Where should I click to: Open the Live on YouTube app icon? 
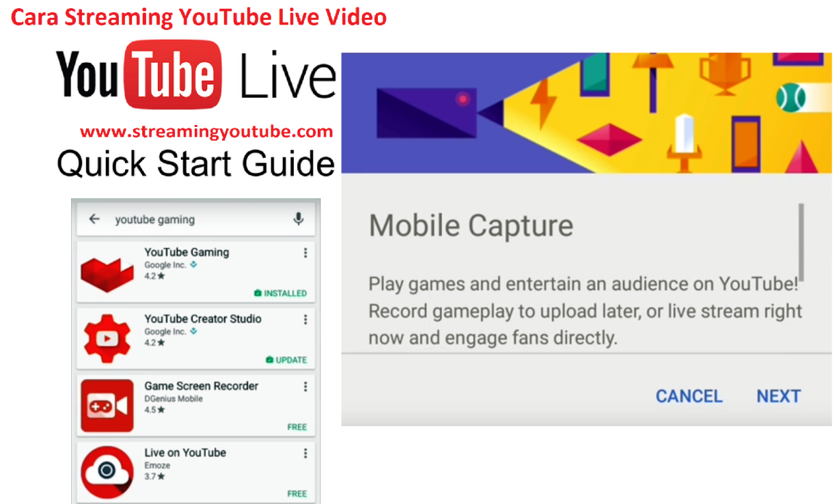(107, 472)
